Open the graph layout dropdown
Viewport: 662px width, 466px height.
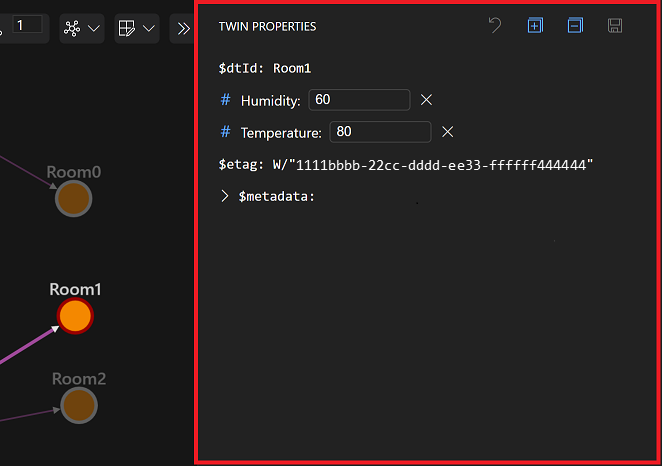[x=81, y=28]
